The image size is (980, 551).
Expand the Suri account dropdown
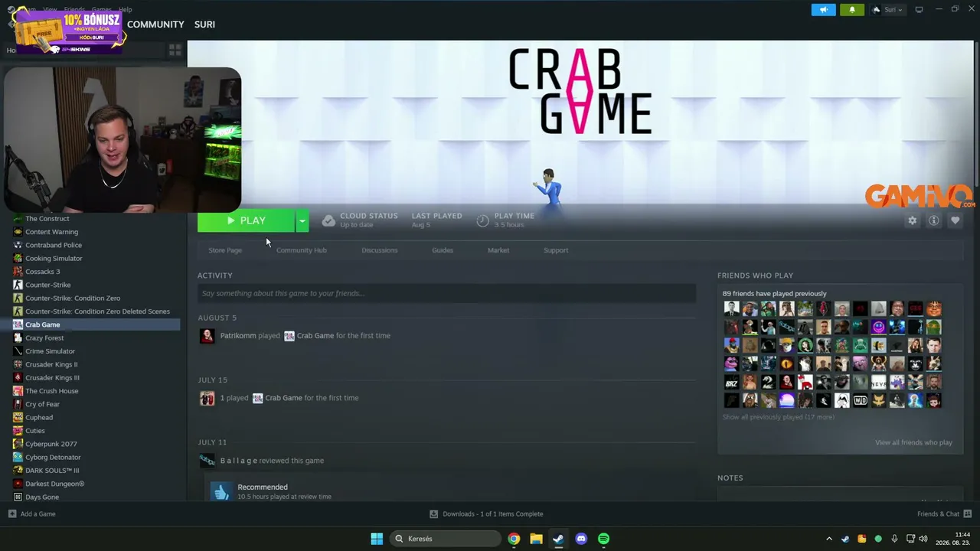point(888,10)
